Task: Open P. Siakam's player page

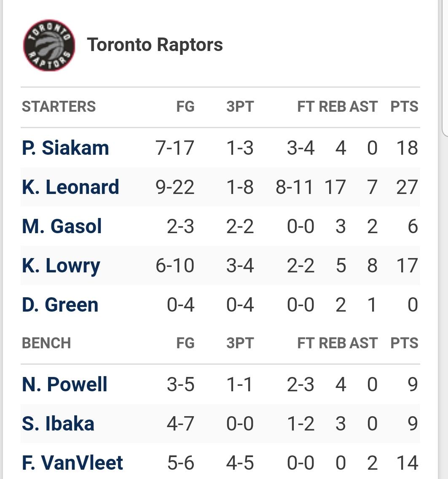Action: (65, 148)
